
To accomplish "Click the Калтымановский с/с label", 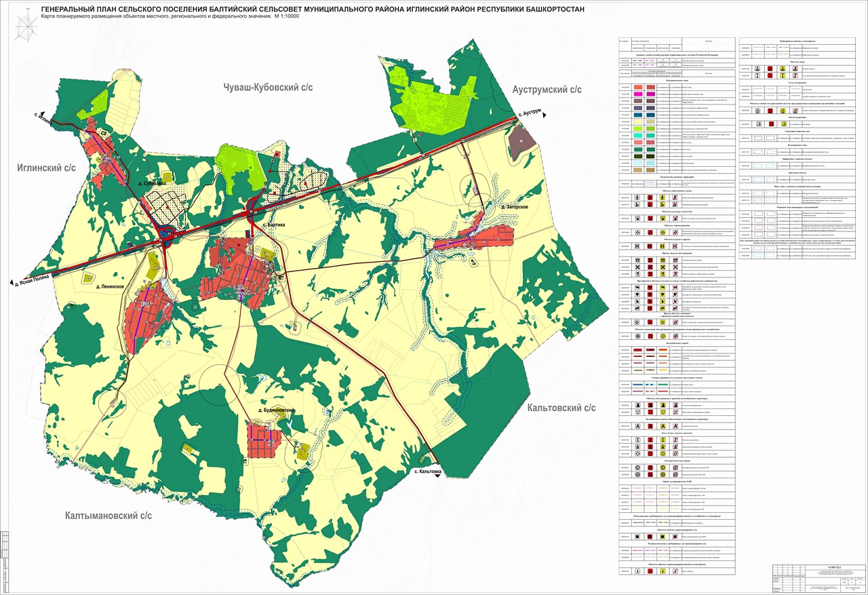I will click(108, 516).
